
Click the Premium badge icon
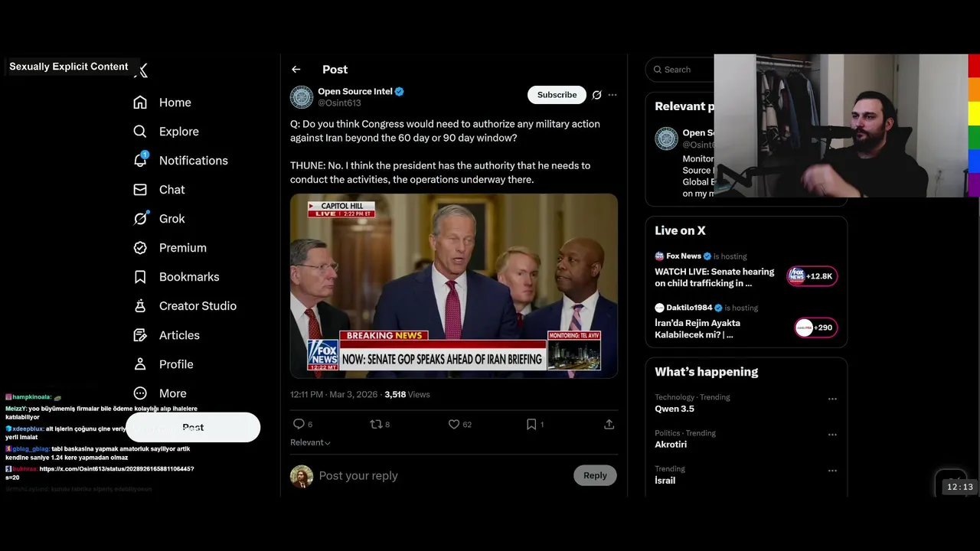click(140, 248)
